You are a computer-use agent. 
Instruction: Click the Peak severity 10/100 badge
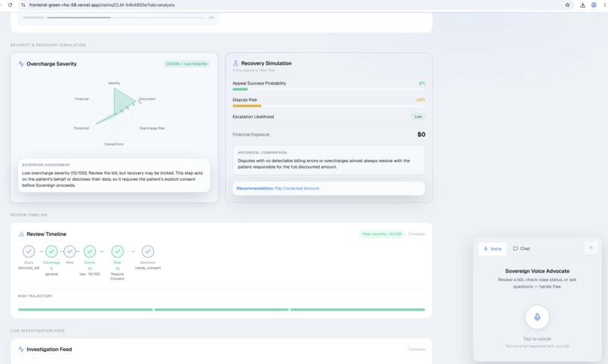pos(382,234)
